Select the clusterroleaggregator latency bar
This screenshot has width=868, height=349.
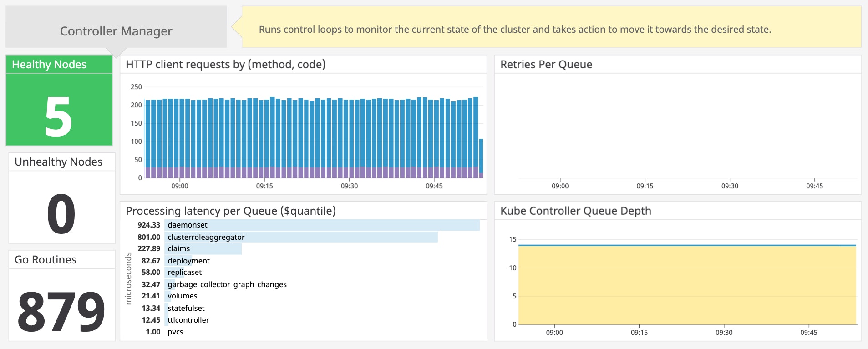pos(300,237)
